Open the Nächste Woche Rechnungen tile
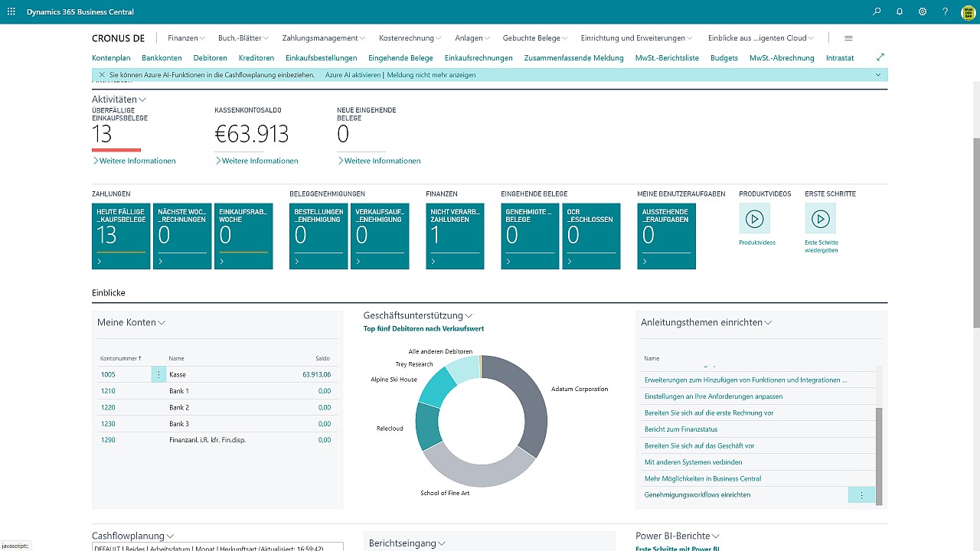 point(182,236)
